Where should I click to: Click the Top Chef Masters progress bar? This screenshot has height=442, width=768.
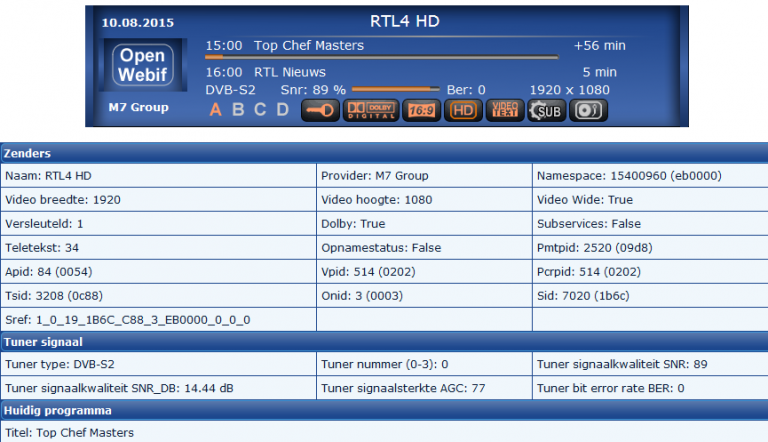tap(381, 58)
